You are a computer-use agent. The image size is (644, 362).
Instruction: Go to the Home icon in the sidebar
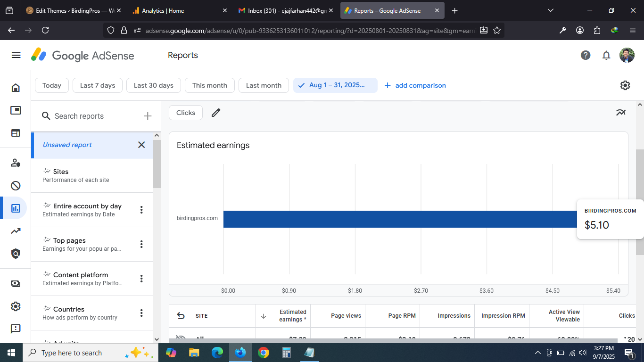16,88
